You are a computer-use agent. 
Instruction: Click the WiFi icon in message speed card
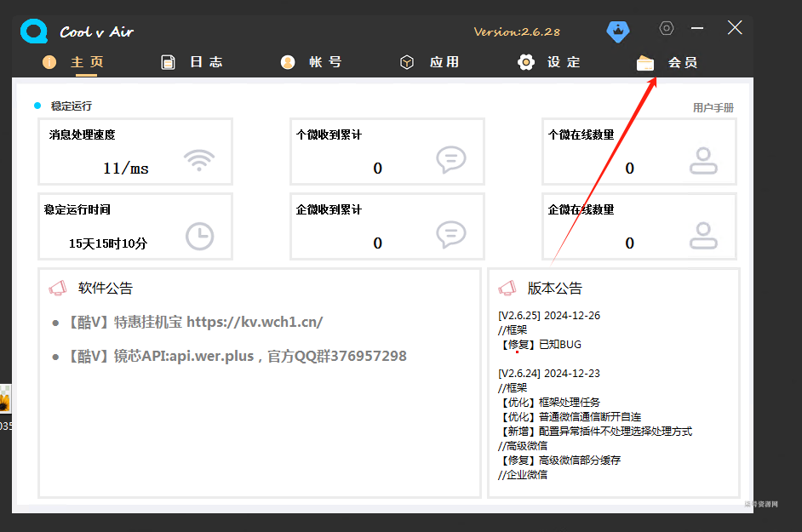199,160
